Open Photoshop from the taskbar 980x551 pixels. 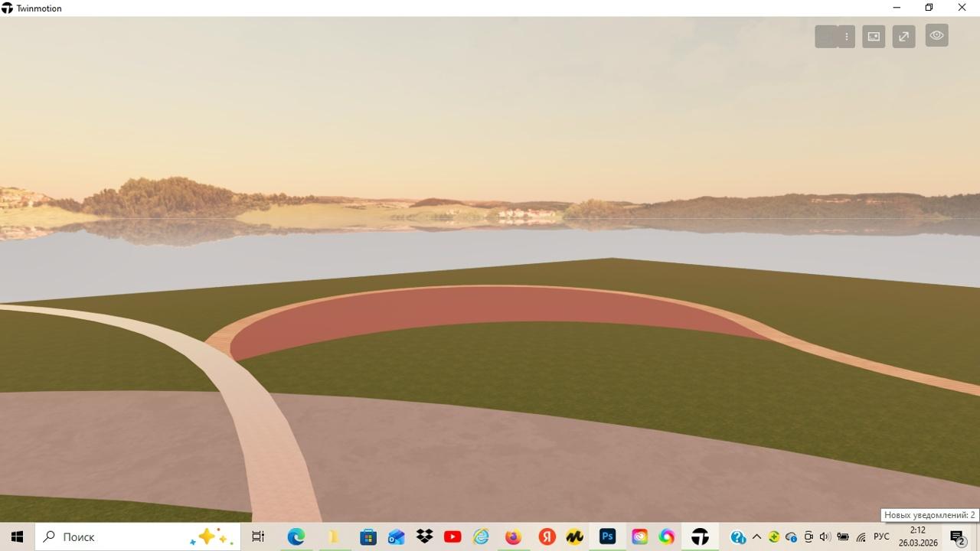607,537
